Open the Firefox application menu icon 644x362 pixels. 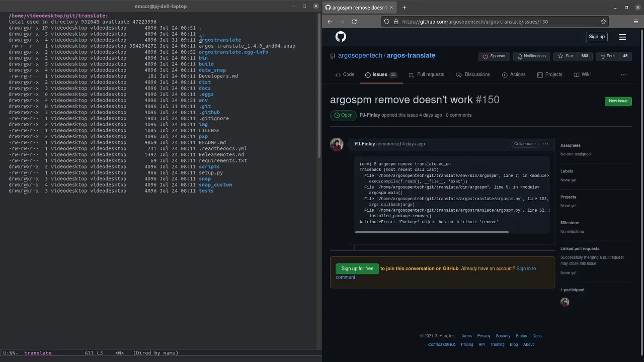point(636,22)
